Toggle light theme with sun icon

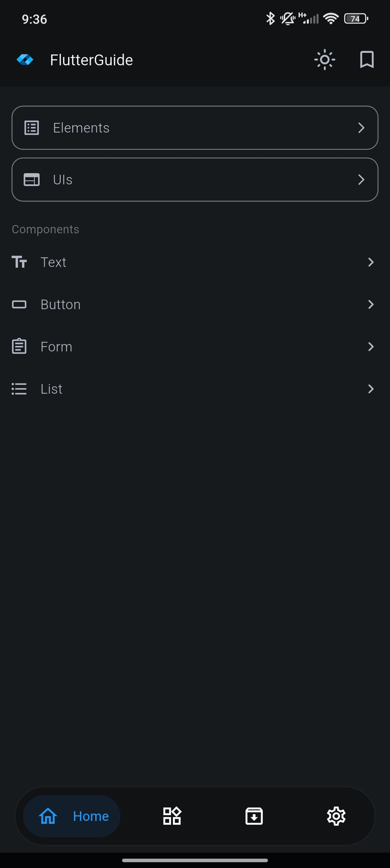(x=325, y=60)
